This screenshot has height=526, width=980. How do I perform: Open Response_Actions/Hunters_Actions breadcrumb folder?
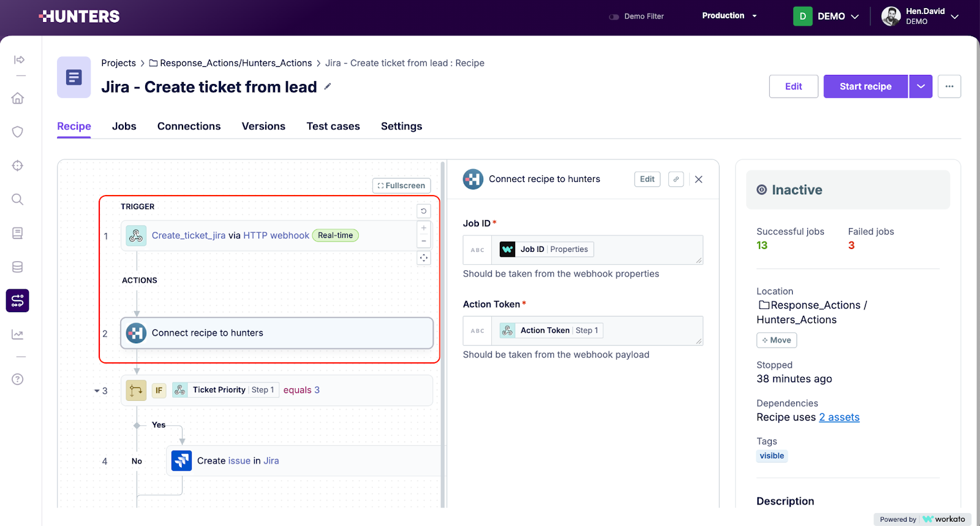click(231, 63)
